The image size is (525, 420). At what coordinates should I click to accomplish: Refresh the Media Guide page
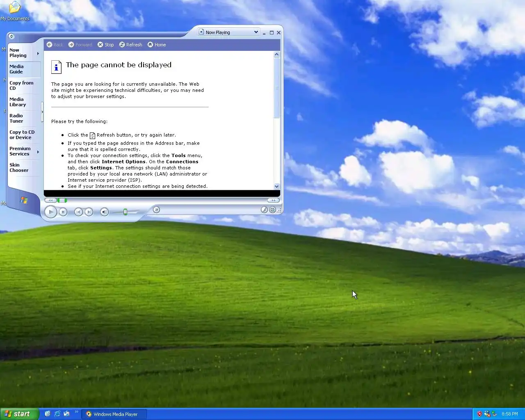(131, 45)
